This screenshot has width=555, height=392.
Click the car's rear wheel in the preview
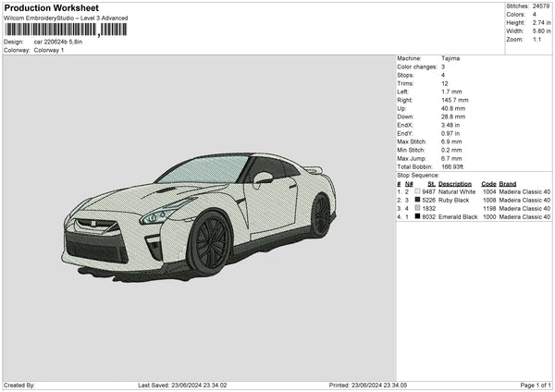[320, 216]
